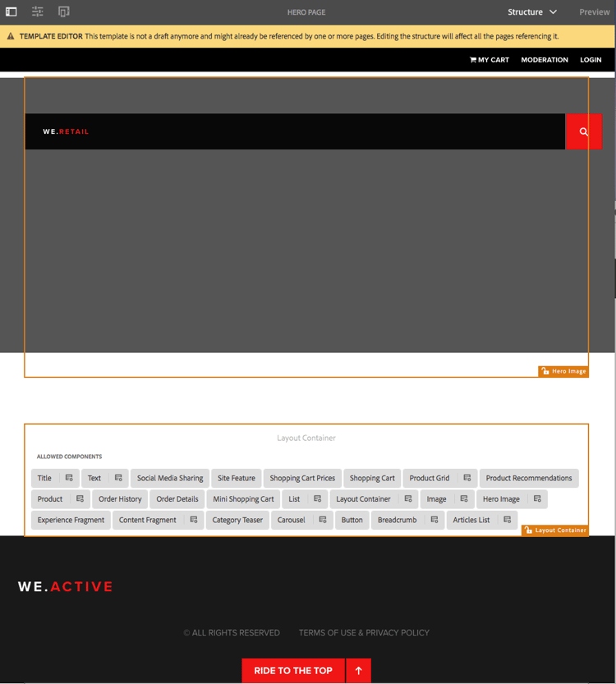This screenshot has height=684, width=616.
Task: Select the Shopping Cart component chip
Action: click(x=372, y=478)
